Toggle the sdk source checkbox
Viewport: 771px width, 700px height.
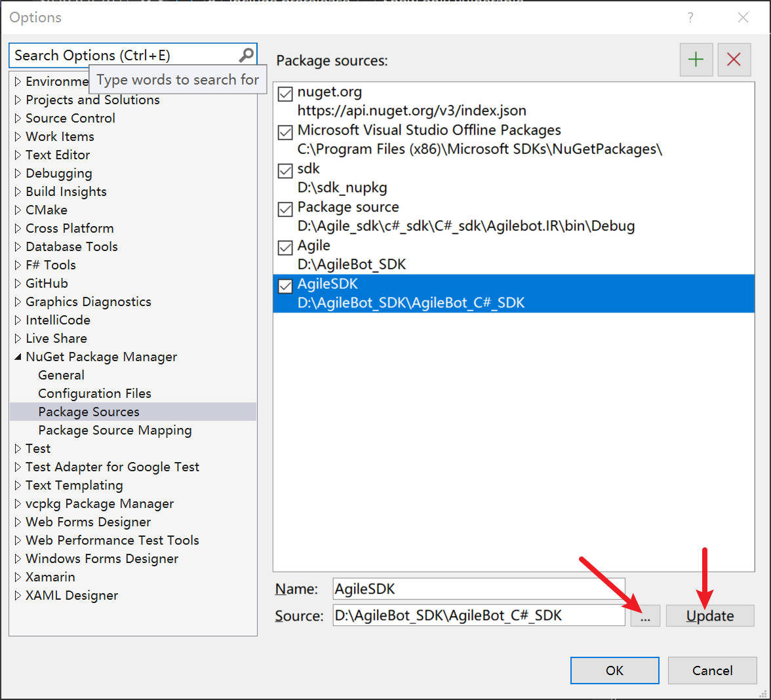(285, 171)
